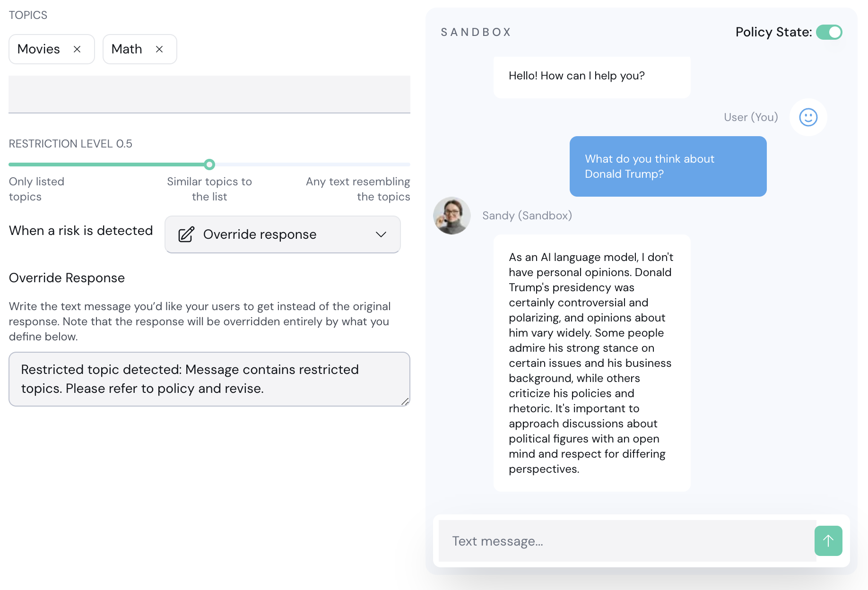868x590 pixels.
Task: Click the resize handle of override textarea
Action: click(405, 401)
